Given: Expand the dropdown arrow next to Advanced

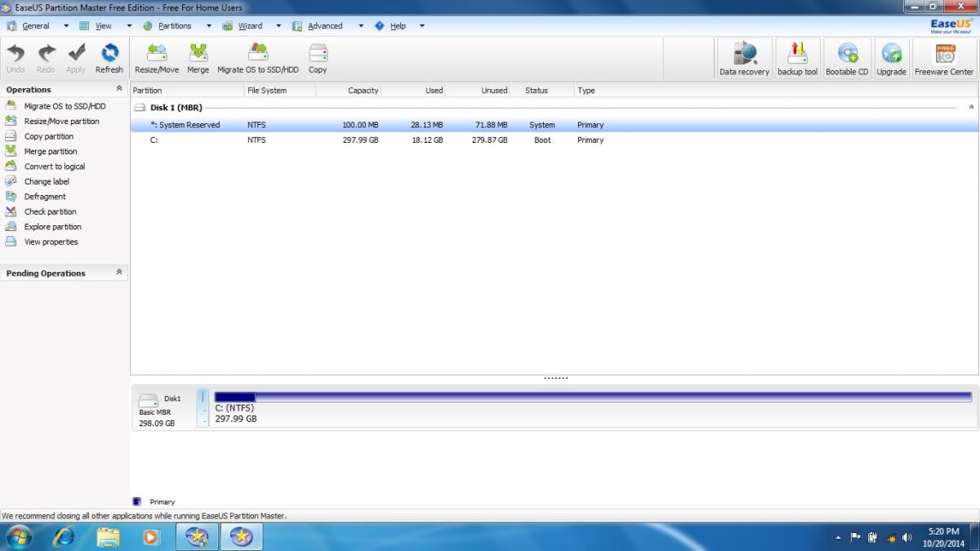Looking at the screenshot, I should point(361,25).
